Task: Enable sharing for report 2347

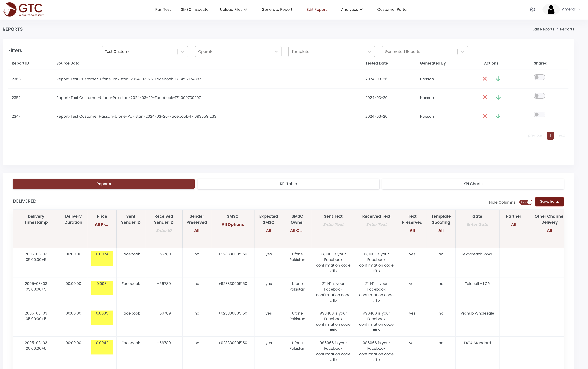Action: tap(539, 115)
